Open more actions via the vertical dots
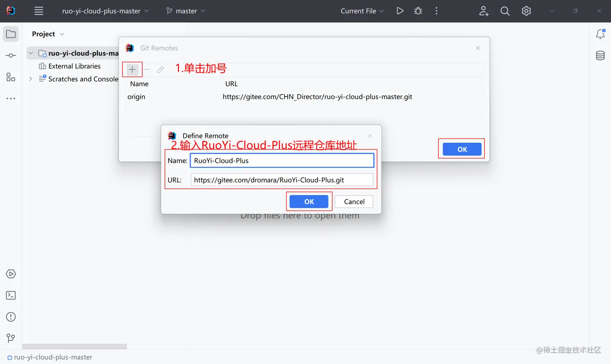 [x=436, y=11]
